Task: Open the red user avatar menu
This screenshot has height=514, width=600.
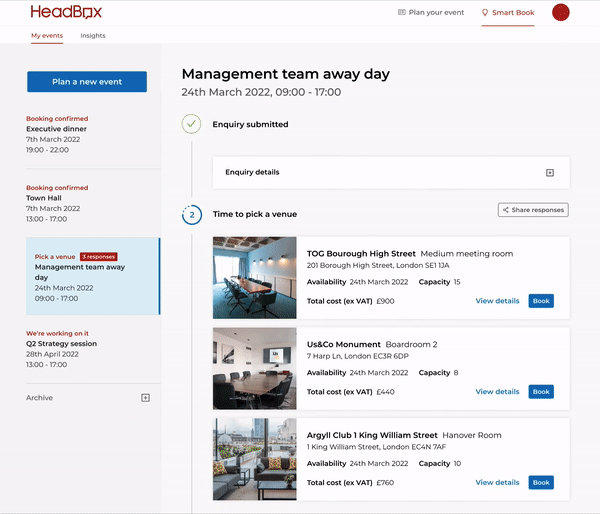Action: [561, 12]
